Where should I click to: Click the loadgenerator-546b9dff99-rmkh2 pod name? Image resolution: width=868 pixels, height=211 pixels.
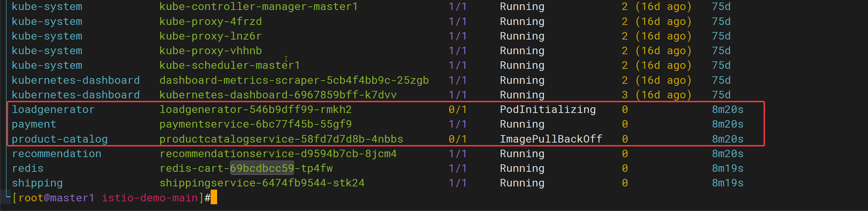pyautogui.click(x=256, y=109)
